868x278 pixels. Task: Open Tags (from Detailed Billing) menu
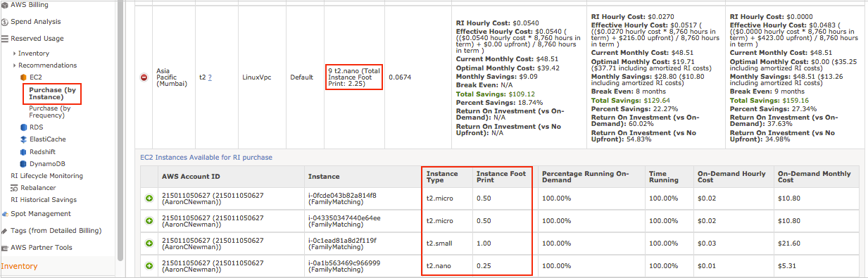56,230
